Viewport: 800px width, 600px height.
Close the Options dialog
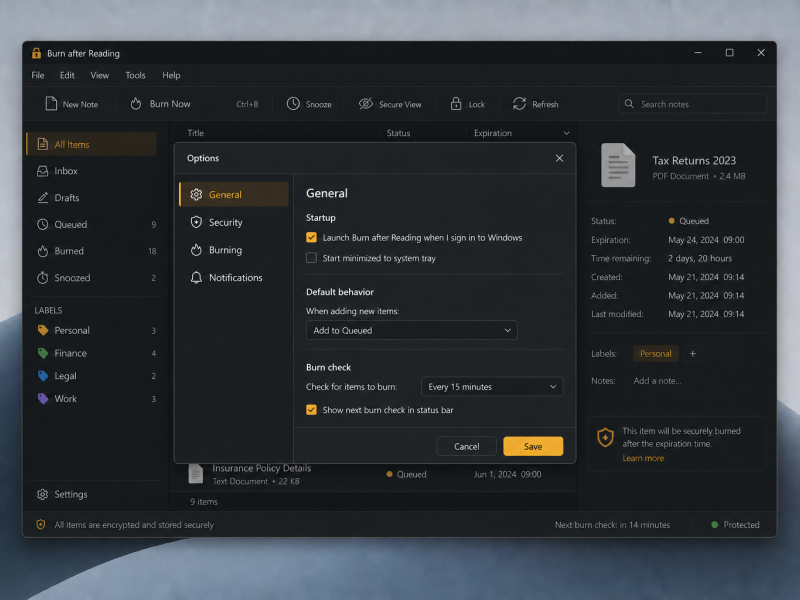tap(559, 158)
